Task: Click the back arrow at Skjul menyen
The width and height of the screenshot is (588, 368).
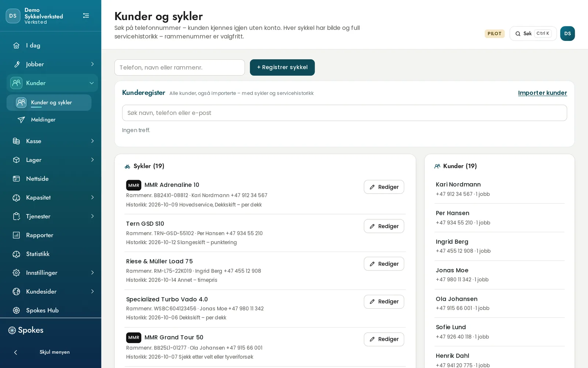Action: pyautogui.click(x=15, y=352)
